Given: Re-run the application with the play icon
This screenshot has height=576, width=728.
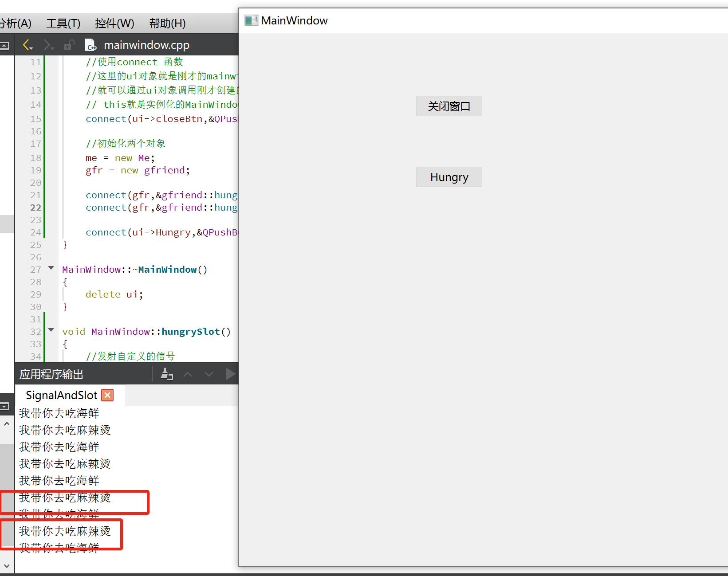Looking at the screenshot, I should (x=230, y=374).
